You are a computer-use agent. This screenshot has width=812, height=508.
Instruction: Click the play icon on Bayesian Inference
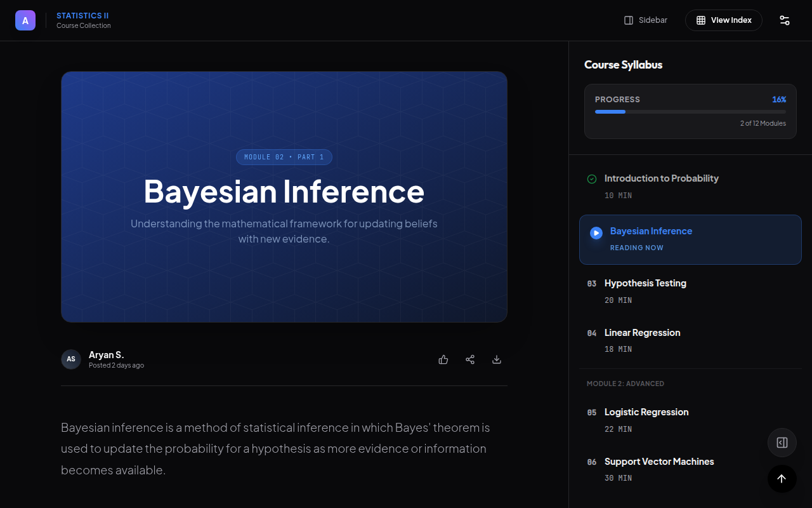(x=596, y=233)
